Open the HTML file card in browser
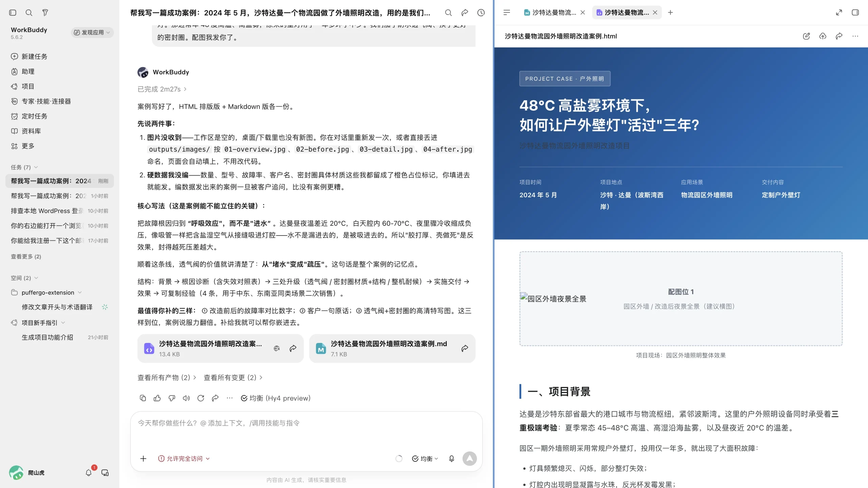Screen dimensions: 868x488 pos(277,348)
